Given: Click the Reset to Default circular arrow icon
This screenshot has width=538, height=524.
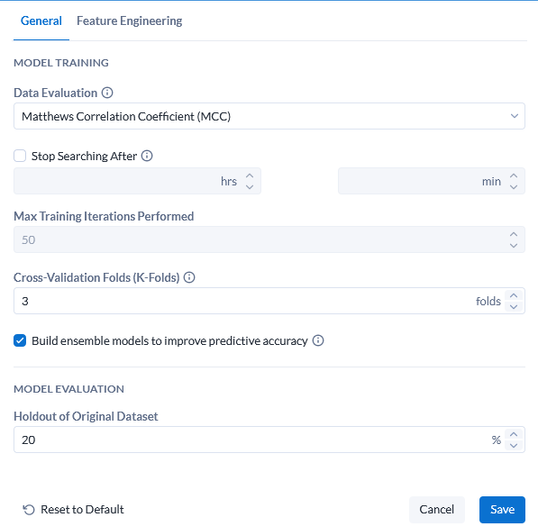Looking at the screenshot, I should tap(29, 510).
